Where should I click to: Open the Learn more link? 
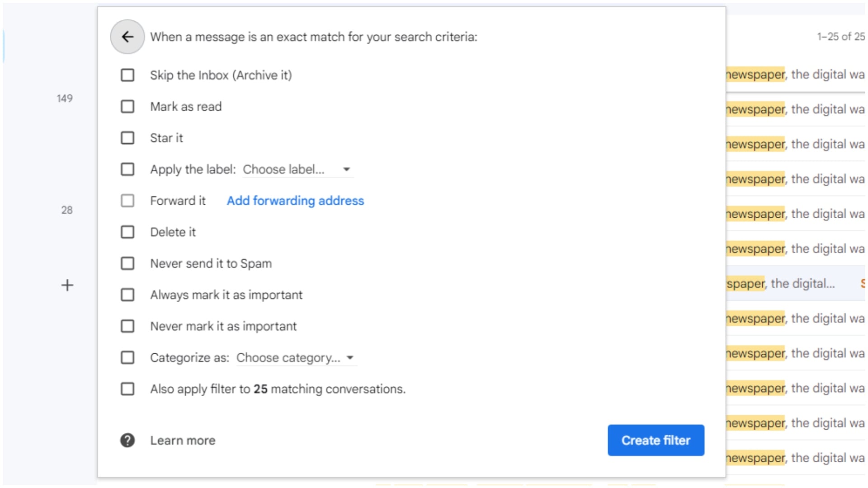183,441
